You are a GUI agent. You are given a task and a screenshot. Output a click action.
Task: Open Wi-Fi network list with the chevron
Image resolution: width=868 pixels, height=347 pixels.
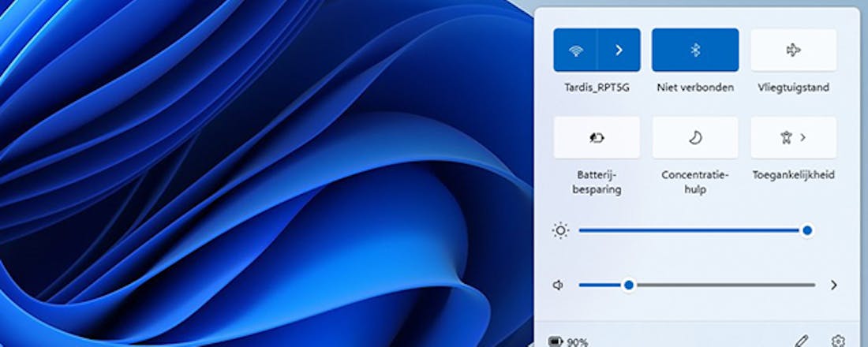[x=619, y=50]
